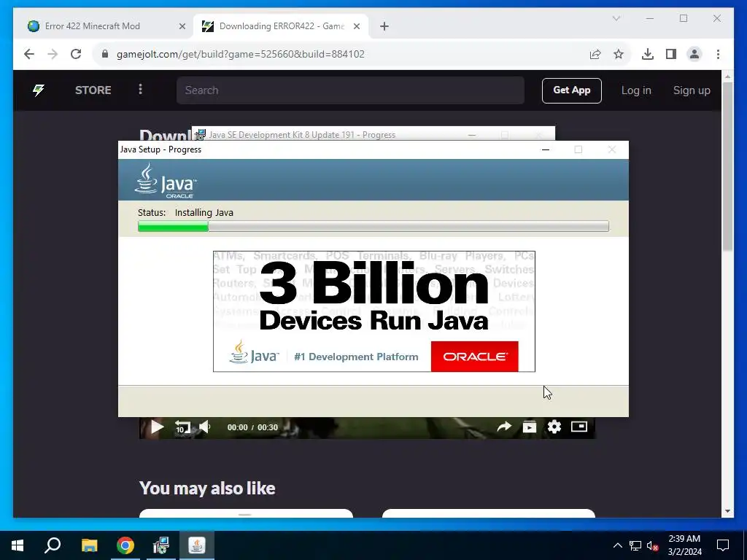
Task: Open the Windows notification center
Action: [723, 545]
